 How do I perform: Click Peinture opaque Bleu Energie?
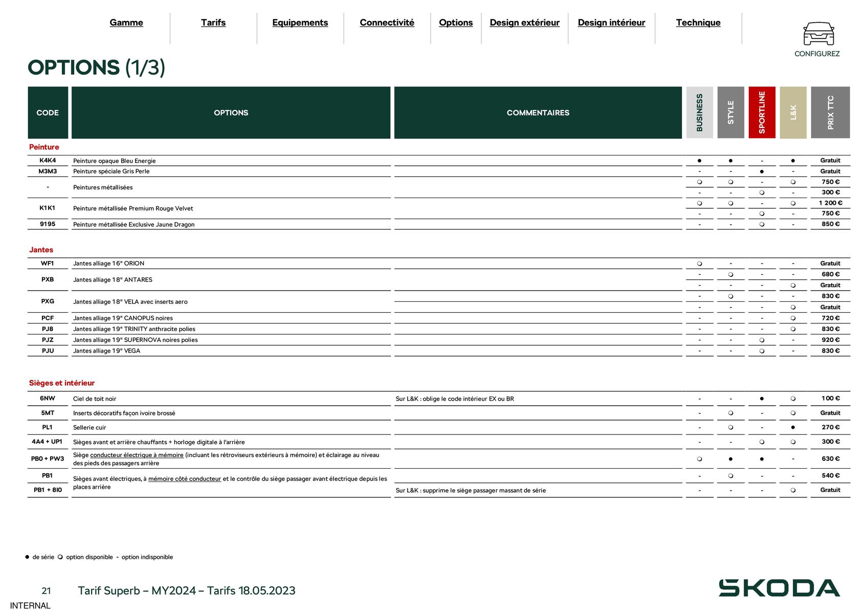(x=115, y=161)
